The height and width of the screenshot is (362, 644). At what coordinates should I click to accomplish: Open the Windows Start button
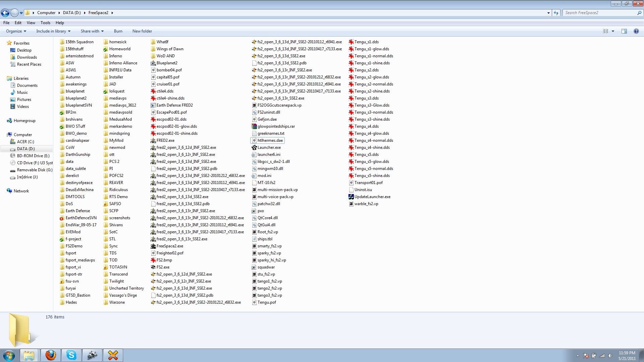click(x=9, y=355)
